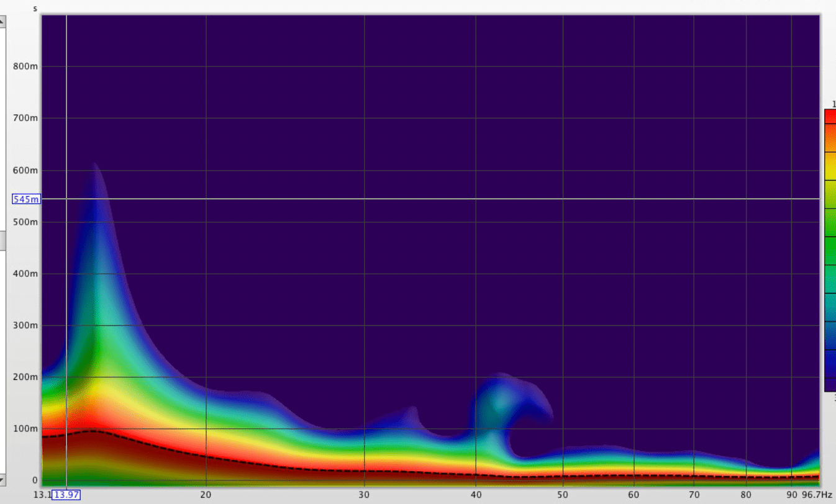
Task: Click the 545m time cursor readout
Action: (26, 199)
